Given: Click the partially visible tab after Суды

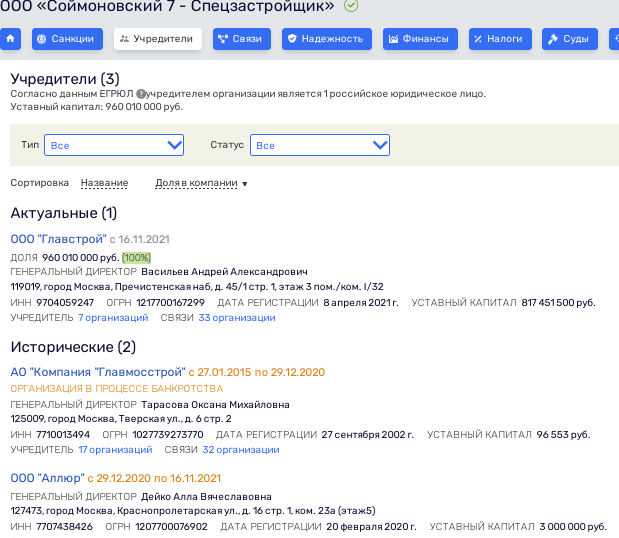Looking at the screenshot, I should click(x=614, y=39).
